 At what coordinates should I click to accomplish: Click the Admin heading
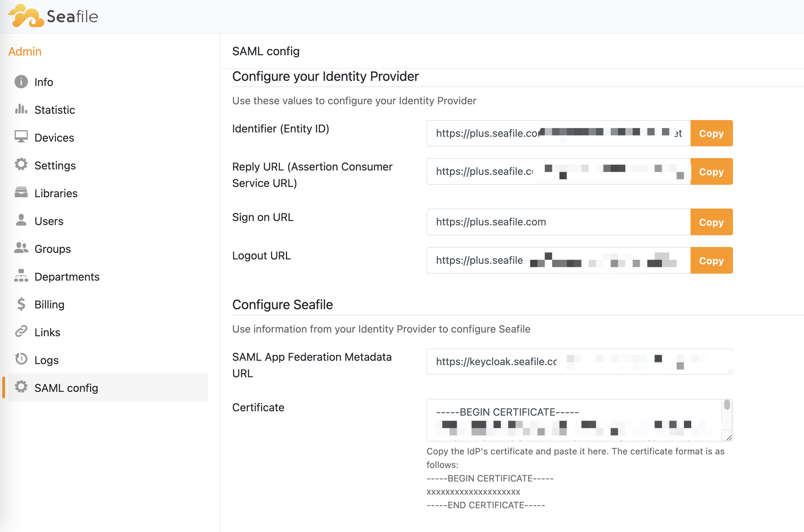click(x=25, y=52)
